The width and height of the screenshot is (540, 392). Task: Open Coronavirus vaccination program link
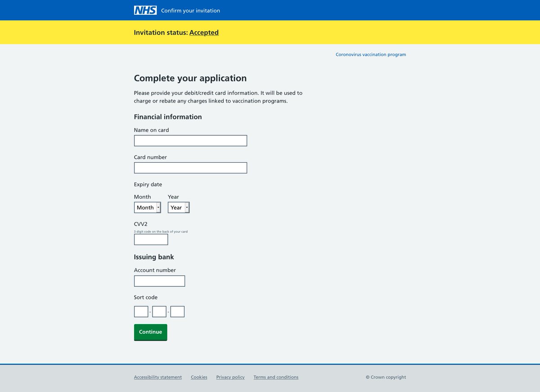371,54
